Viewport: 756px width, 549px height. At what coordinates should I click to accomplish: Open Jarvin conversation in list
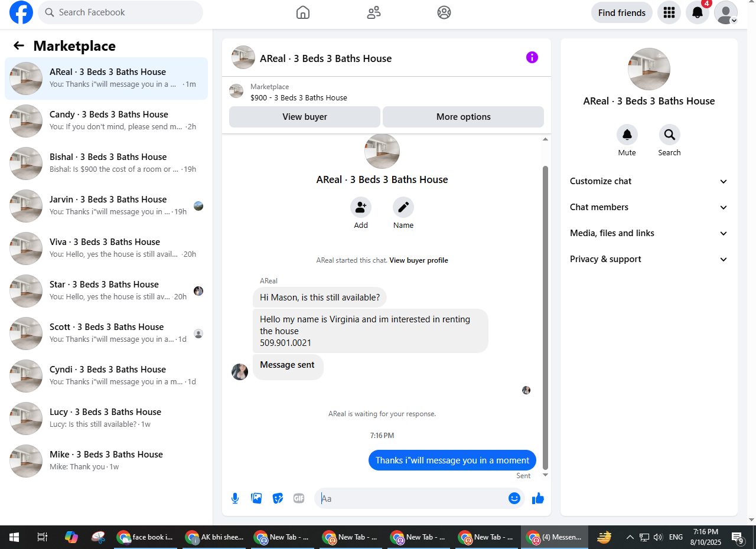pyautogui.click(x=106, y=206)
